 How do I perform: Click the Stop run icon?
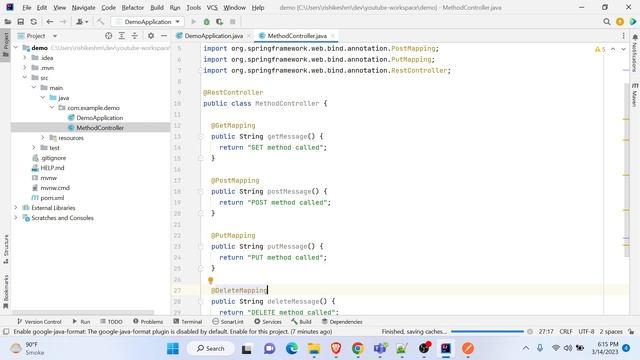(233, 22)
